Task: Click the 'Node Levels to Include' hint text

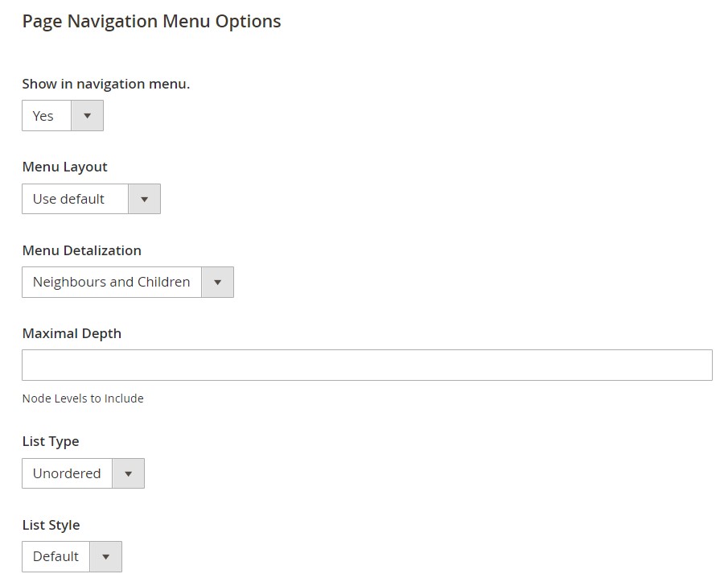Action: 83,398
